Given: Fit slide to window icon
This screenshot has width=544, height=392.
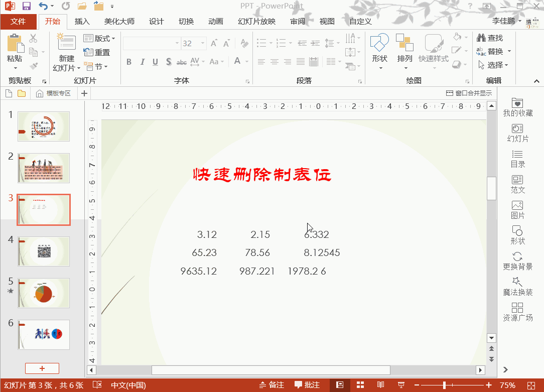Looking at the screenshot, I should [531, 385].
